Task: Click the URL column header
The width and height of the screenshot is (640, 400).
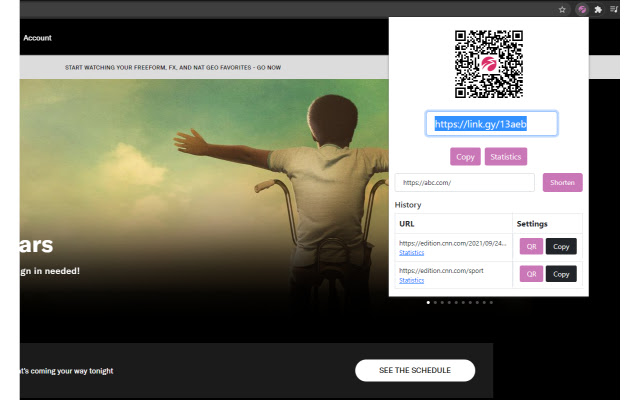Action: coord(407,224)
